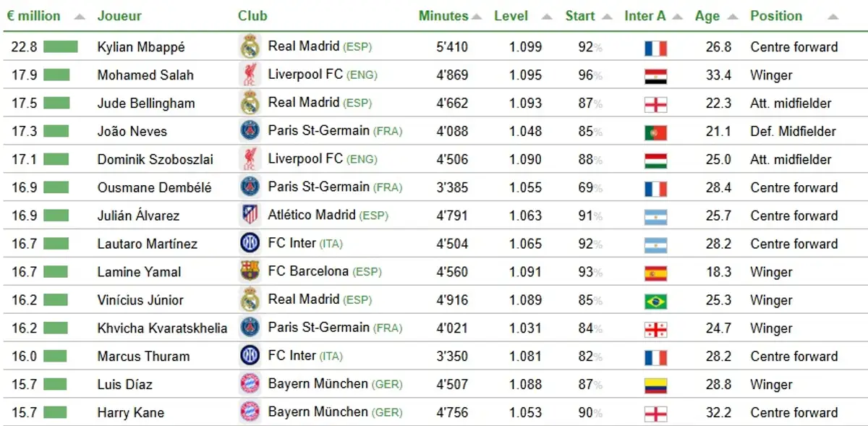Click Bayern München crest beside Harry Kane
The image size is (868, 426).
pos(250,412)
